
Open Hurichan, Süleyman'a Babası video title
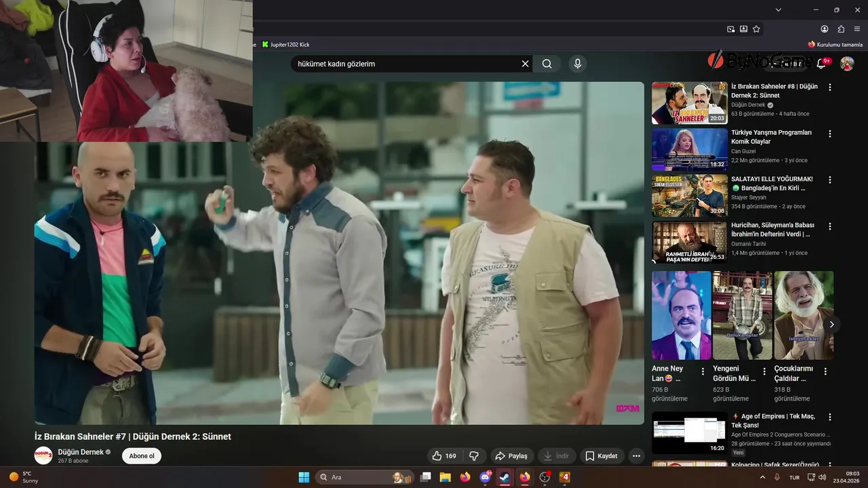773,229
